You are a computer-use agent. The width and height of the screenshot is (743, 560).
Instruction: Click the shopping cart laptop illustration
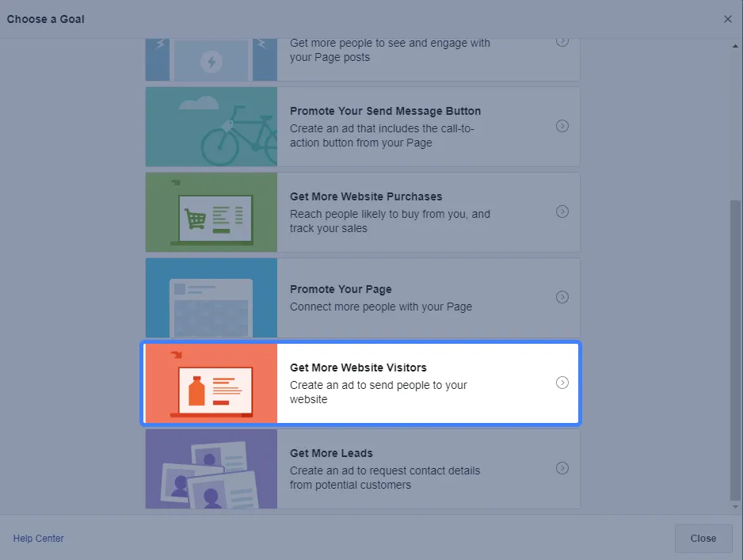point(211,212)
